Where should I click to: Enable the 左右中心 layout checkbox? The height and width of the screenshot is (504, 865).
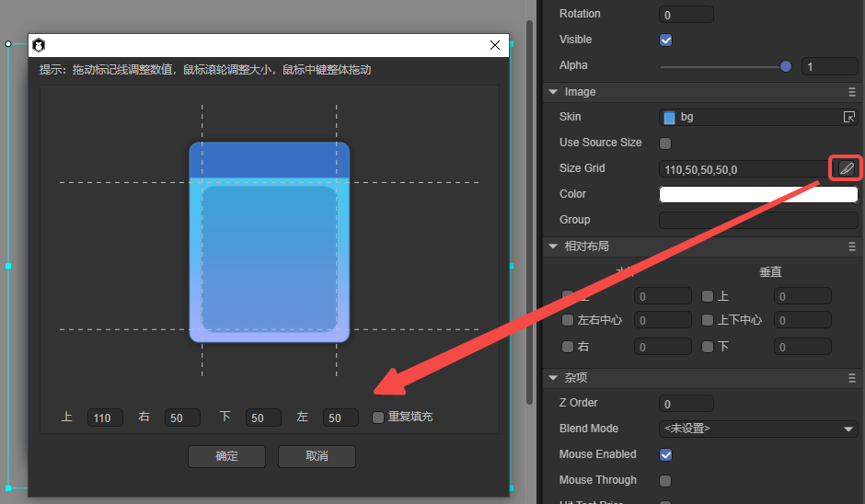(568, 321)
